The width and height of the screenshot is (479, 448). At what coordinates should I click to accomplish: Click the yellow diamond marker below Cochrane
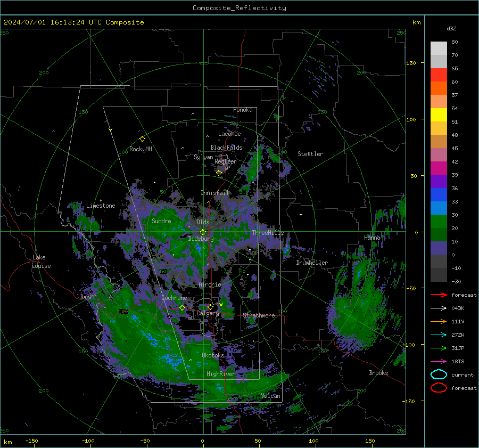[182, 308]
